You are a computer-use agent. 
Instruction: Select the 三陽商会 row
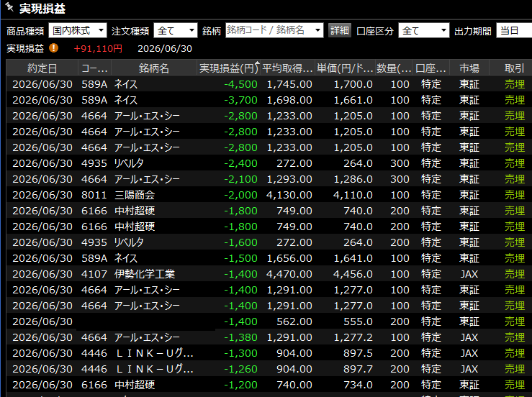(269, 195)
